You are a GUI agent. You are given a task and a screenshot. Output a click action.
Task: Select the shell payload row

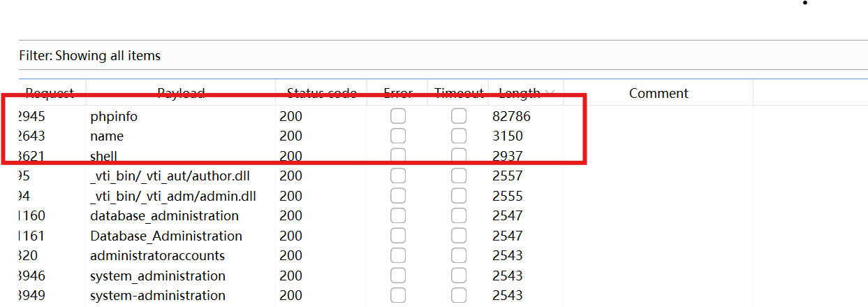coord(103,156)
